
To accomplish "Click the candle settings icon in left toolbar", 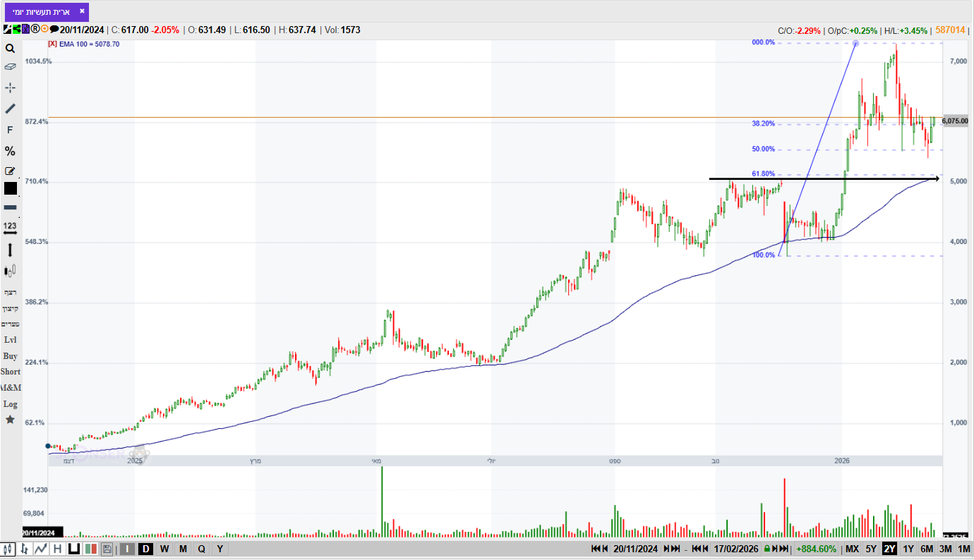I will point(10,271).
